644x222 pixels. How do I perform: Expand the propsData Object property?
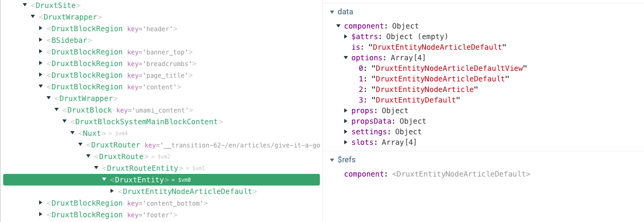pos(346,121)
